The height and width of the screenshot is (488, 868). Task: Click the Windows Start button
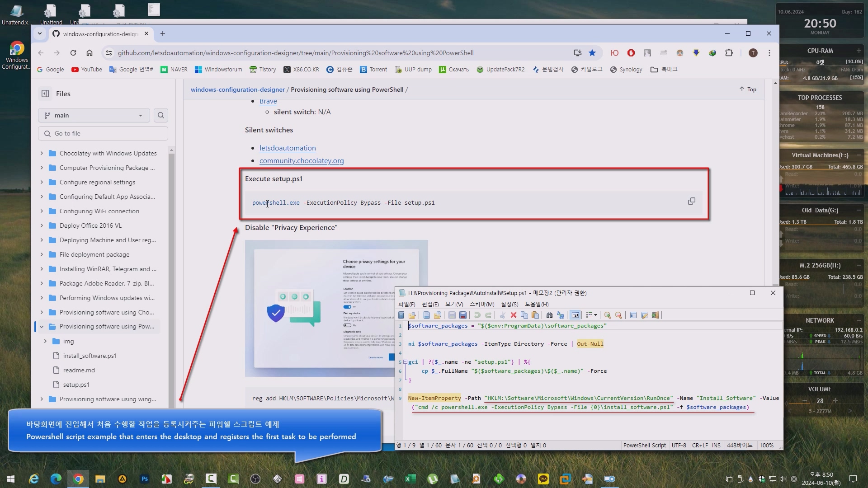[x=11, y=479]
